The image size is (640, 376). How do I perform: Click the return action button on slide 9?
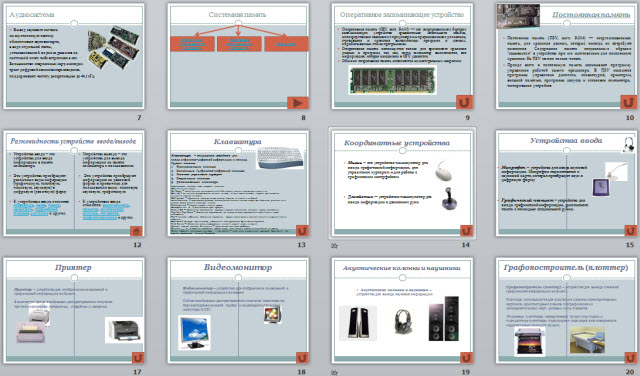[x=464, y=102]
